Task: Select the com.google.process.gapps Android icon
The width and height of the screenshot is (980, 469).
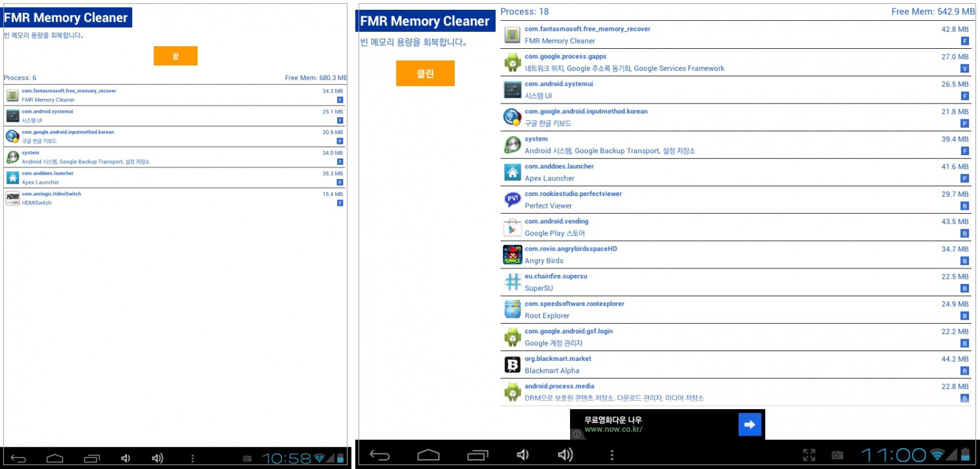Action: point(513,63)
